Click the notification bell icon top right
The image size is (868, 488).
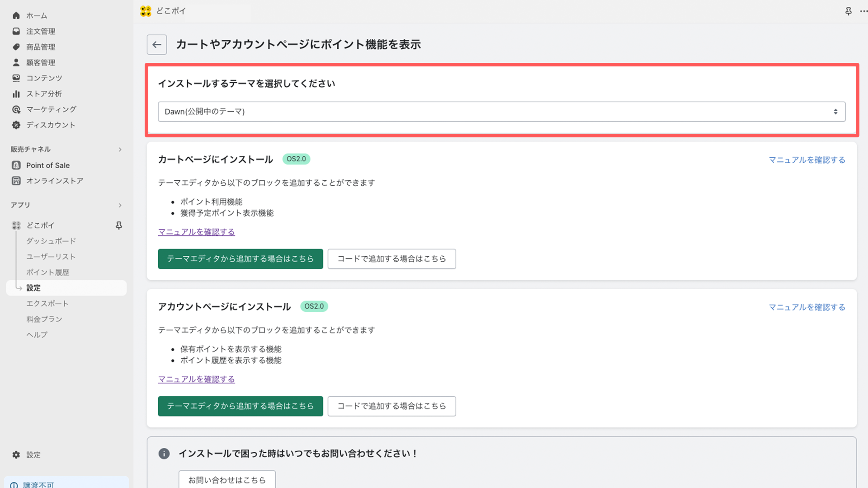(848, 11)
